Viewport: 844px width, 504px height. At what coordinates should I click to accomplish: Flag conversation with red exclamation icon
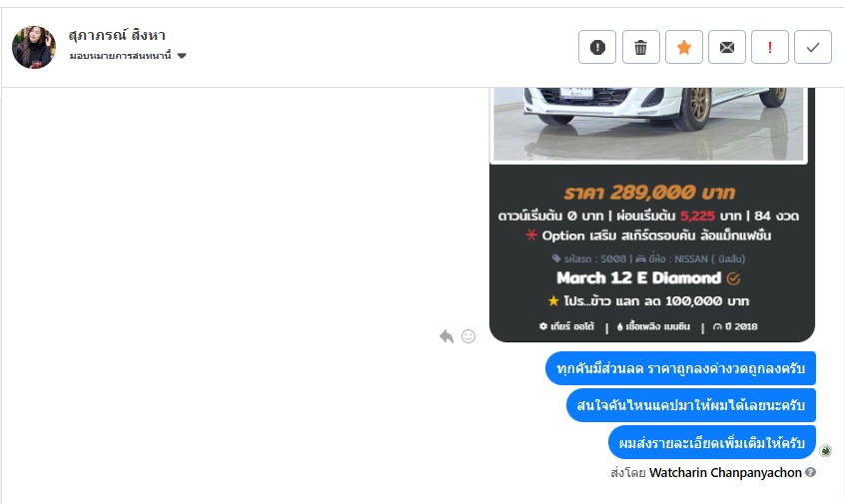click(770, 47)
